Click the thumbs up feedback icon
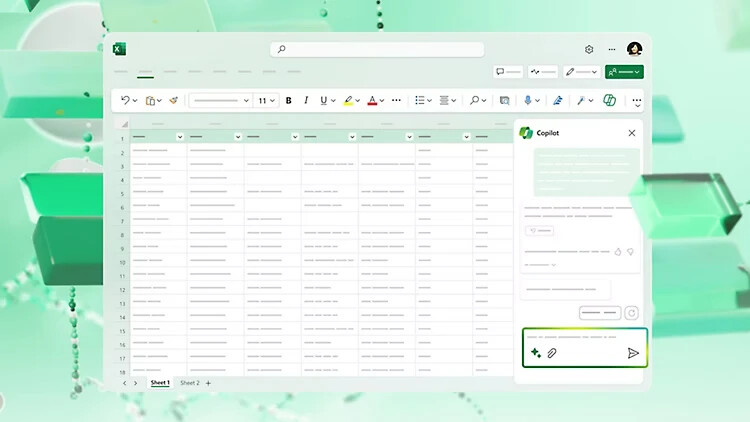The height and width of the screenshot is (422, 750). pos(618,252)
